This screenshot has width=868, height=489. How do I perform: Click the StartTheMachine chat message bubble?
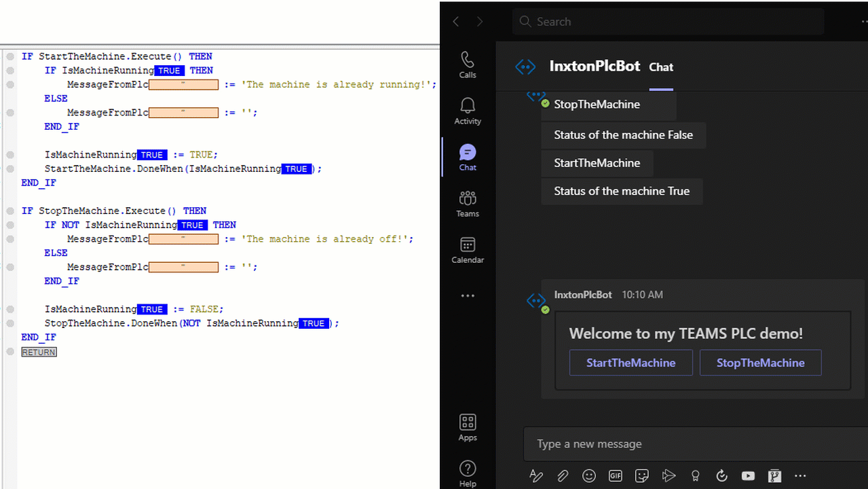(x=597, y=163)
